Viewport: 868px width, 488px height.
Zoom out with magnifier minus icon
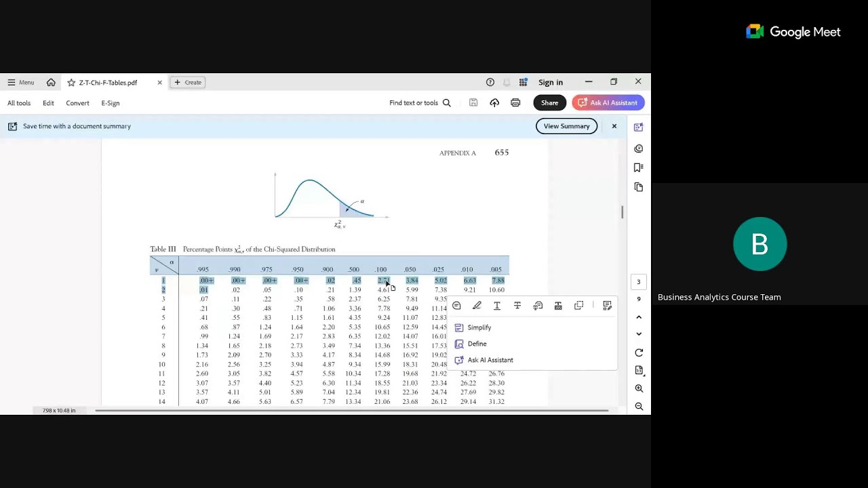(639, 407)
